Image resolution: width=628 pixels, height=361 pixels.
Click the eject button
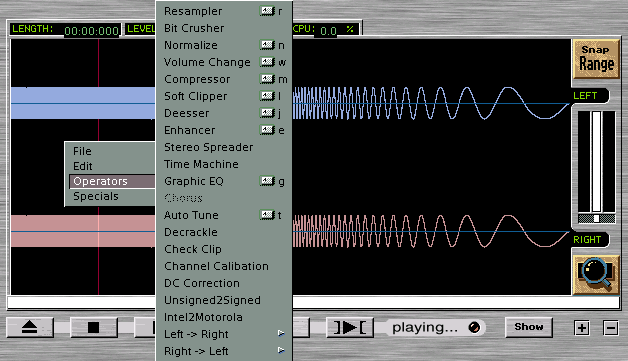click(30, 327)
